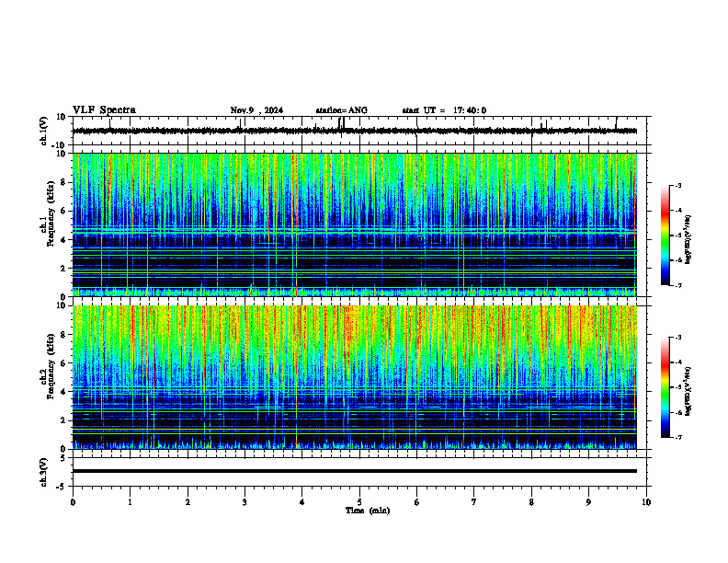Click tick label "6" on the Time axis

pyautogui.click(x=416, y=502)
